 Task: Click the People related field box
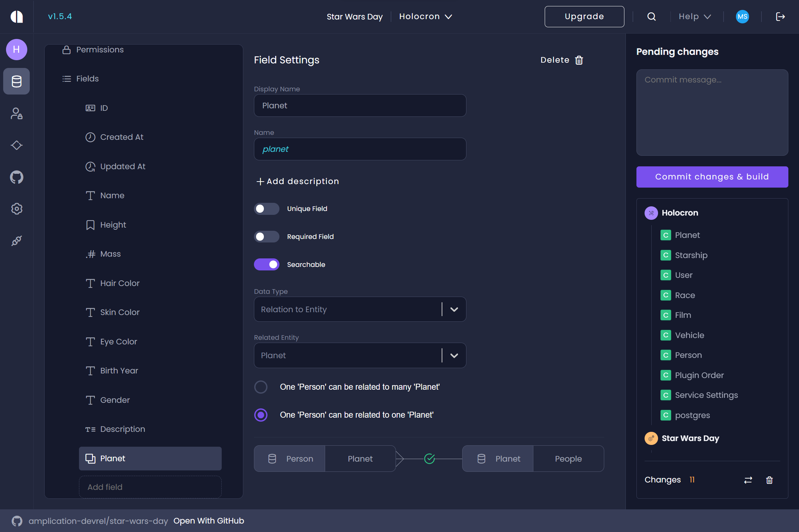coord(568,459)
